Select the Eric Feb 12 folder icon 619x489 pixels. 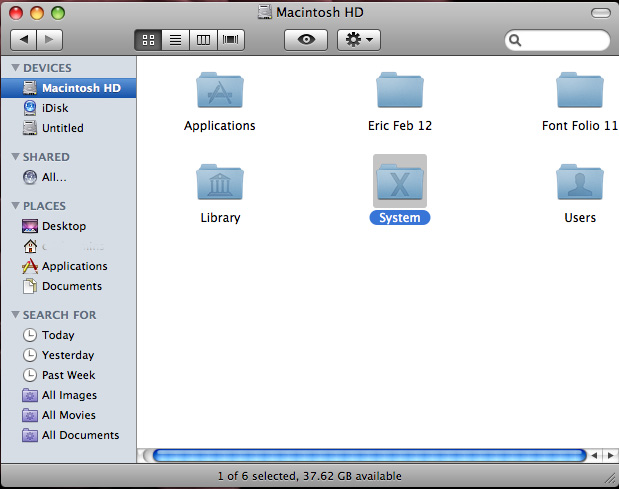[400, 90]
